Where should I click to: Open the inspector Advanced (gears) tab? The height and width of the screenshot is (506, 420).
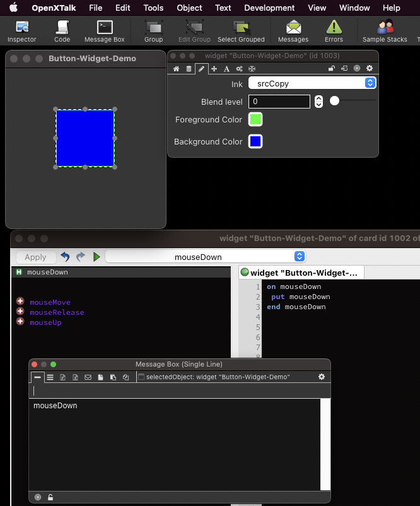coord(239,69)
